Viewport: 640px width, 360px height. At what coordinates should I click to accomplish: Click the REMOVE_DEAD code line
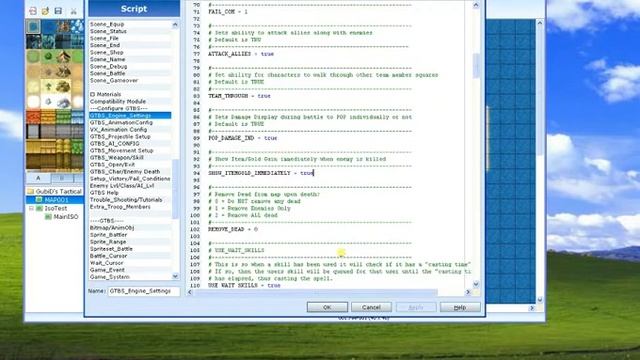click(233, 229)
